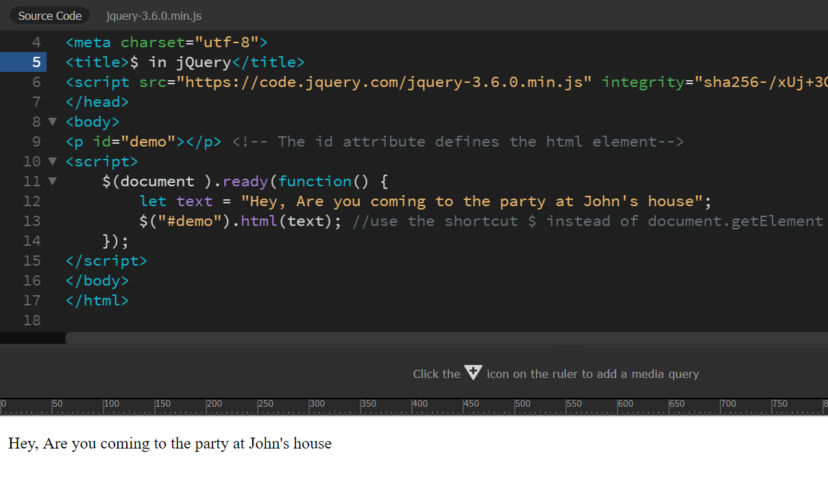828x504 pixels.
Task: Select the Source Code tab
Action: [x=49, y=15]
